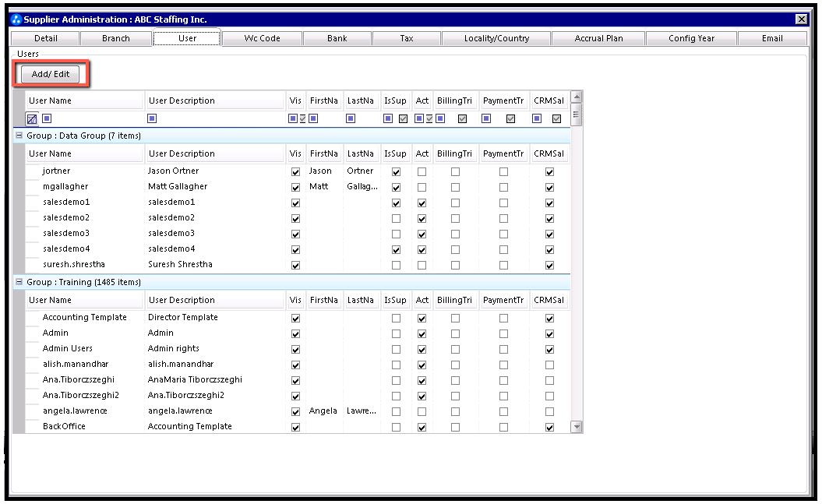Image resolution: width=822 pixels, height=504 pixels.
Task: Open the Accrual Plan tab
Action: [x=598, y=38]
